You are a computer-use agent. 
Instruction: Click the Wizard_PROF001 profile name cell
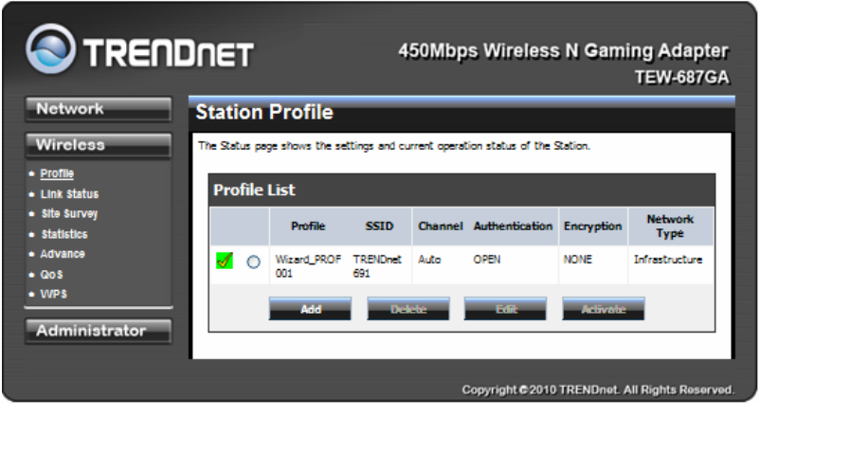point(308,266)
